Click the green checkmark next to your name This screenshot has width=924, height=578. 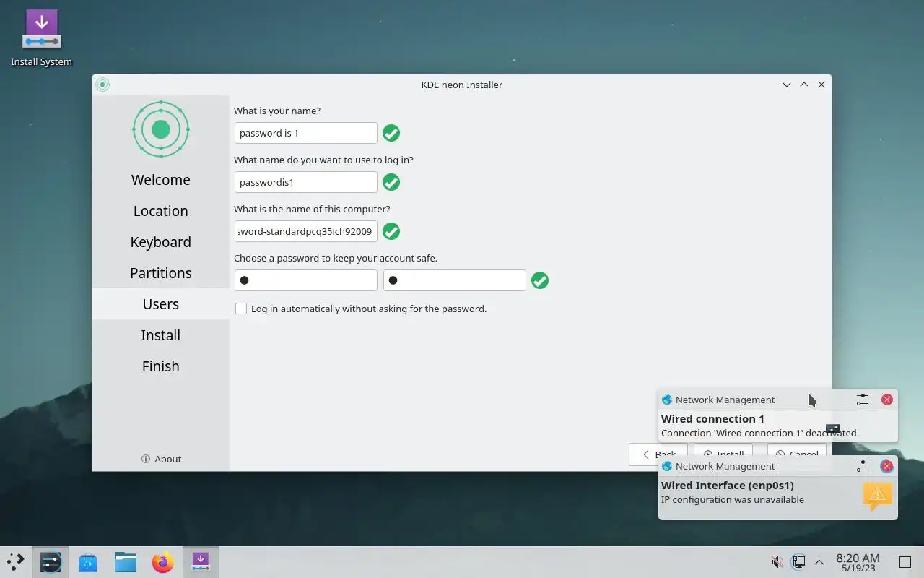tap(391, 133)
